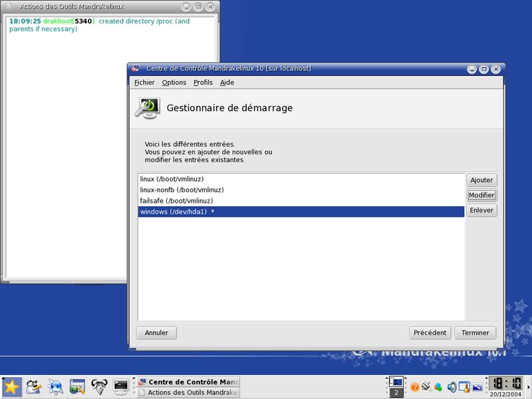Open the Konqueror web browser launcher
Viewport: 532px width, 399px height.
55,387
